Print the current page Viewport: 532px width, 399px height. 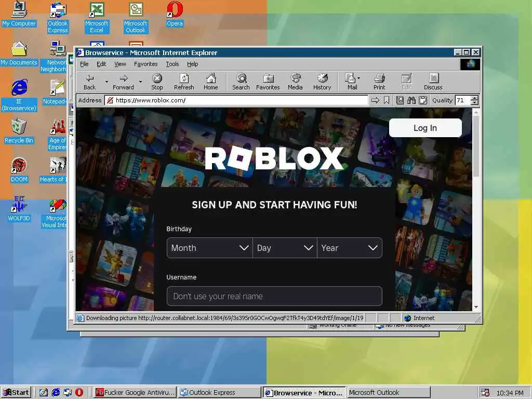[379, 82]
